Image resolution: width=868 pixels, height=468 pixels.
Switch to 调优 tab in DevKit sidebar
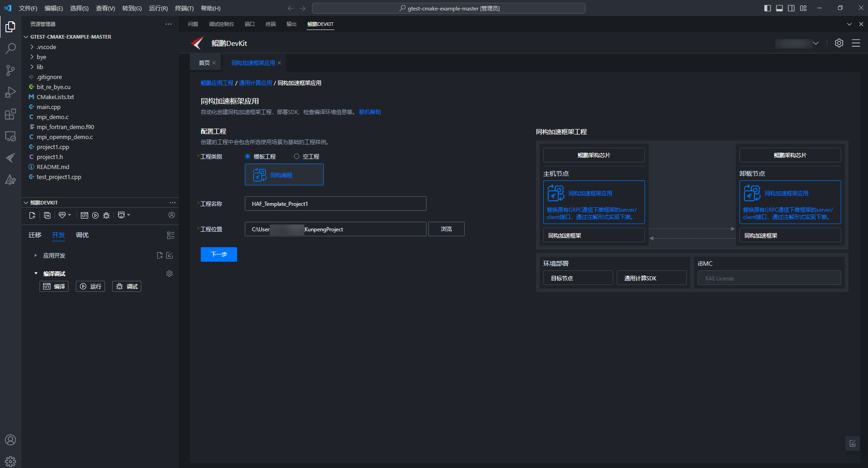(82, 235)
